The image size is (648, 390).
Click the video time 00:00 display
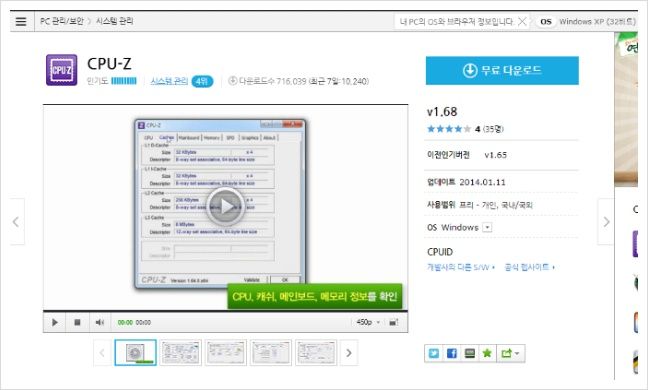pyautogui.click(x=134, y=322)
